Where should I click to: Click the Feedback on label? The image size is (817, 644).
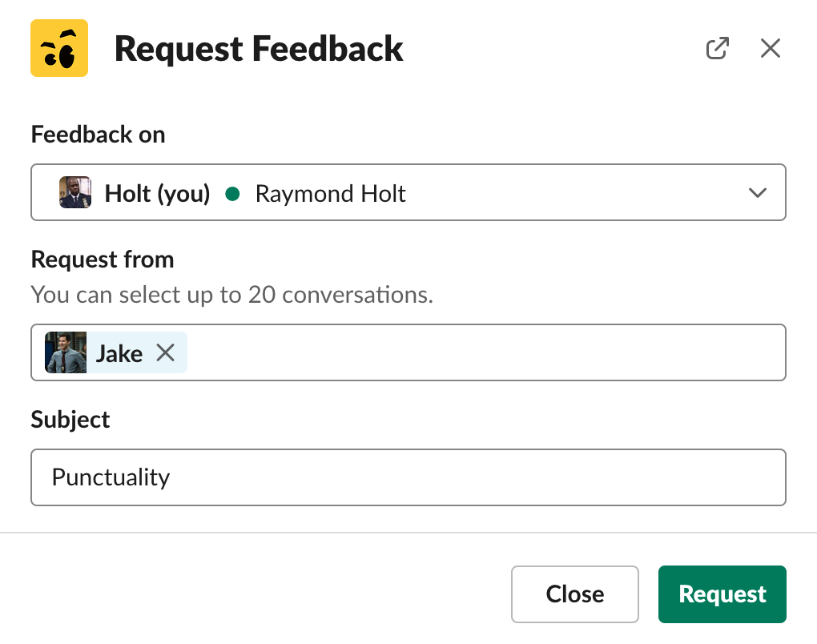[98, 135]
